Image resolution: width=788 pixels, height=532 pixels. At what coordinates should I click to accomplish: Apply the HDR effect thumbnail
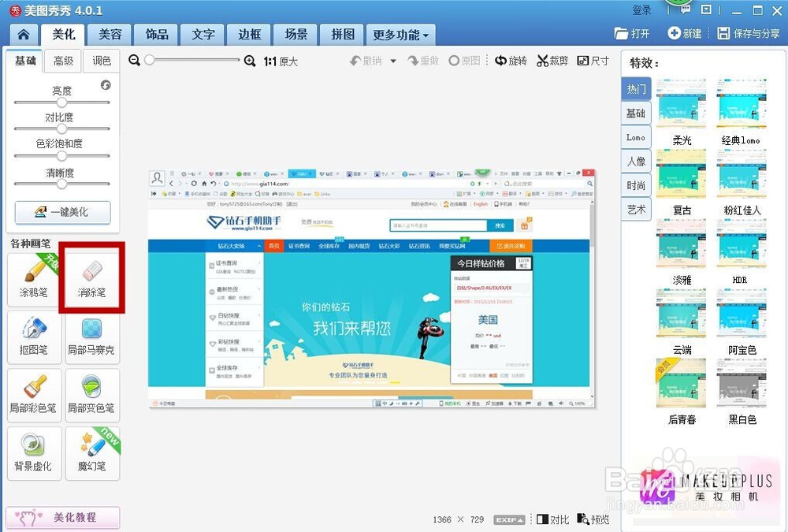[x=741, y=244]
